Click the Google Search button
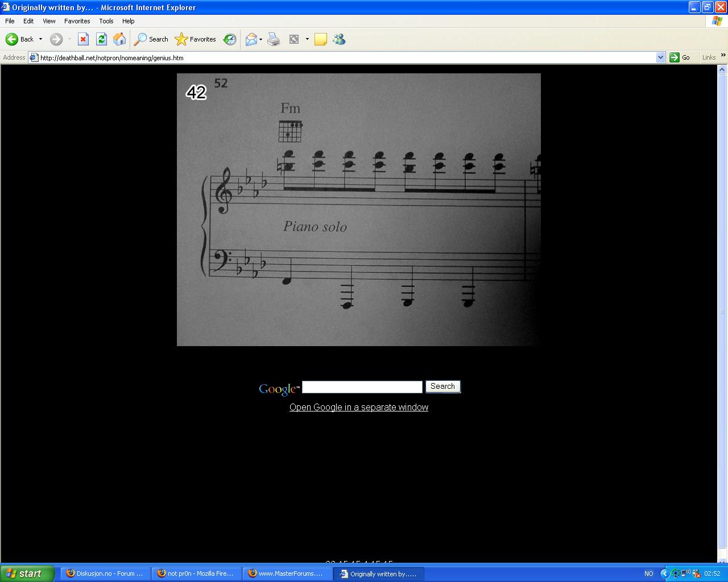Image resolution: width=728 pixels, height=582 pixels. (442, 386)
